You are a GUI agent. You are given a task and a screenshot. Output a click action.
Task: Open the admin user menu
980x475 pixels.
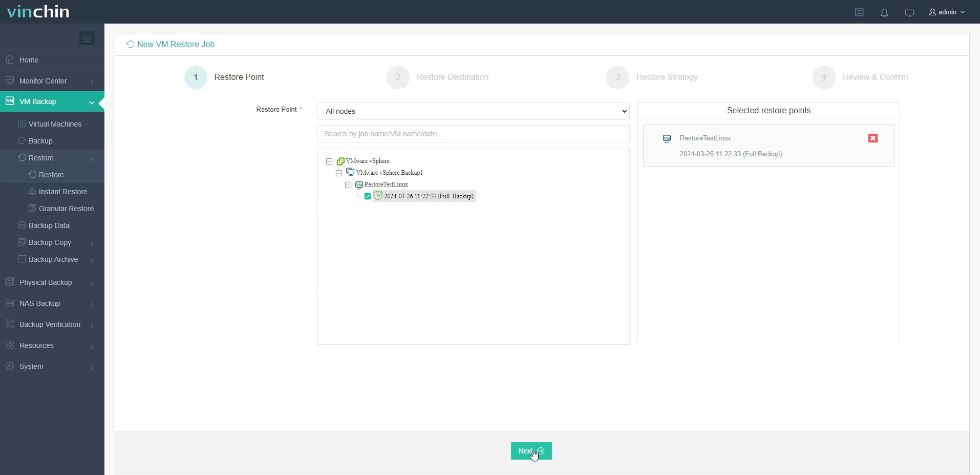[x=947, y=12]
